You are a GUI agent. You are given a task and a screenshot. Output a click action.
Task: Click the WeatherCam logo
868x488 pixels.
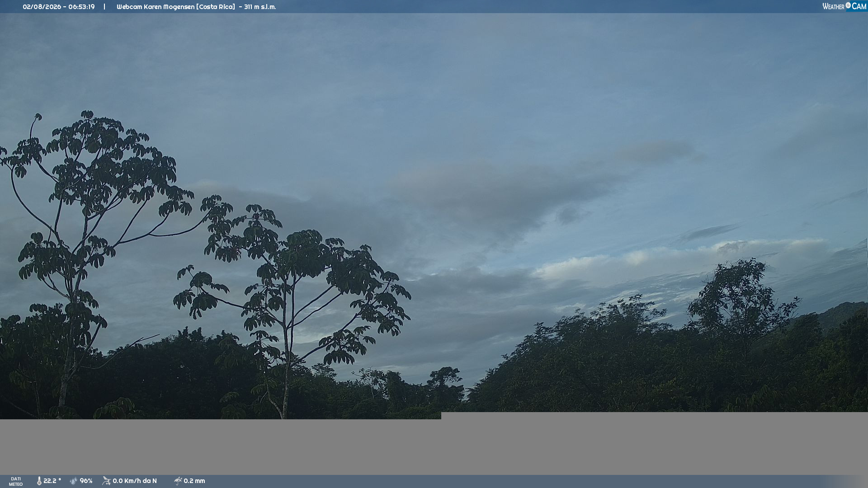tap(844, 6)
